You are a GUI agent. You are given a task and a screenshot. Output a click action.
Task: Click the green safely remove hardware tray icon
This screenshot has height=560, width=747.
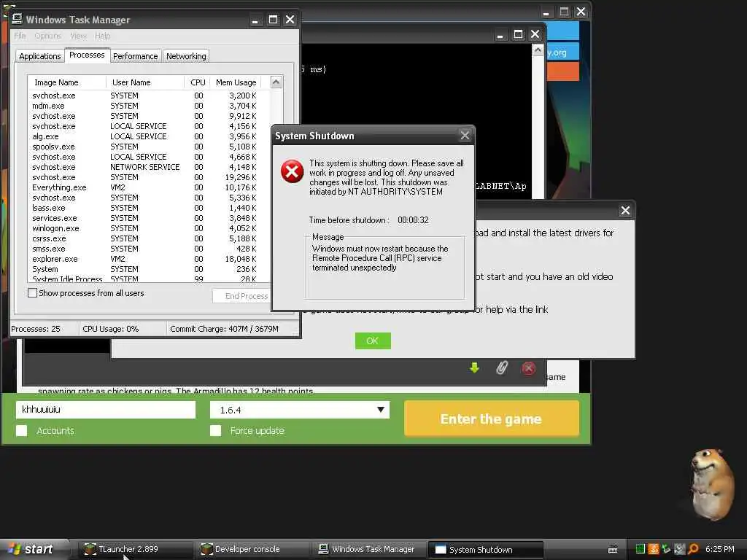(667, 549)
